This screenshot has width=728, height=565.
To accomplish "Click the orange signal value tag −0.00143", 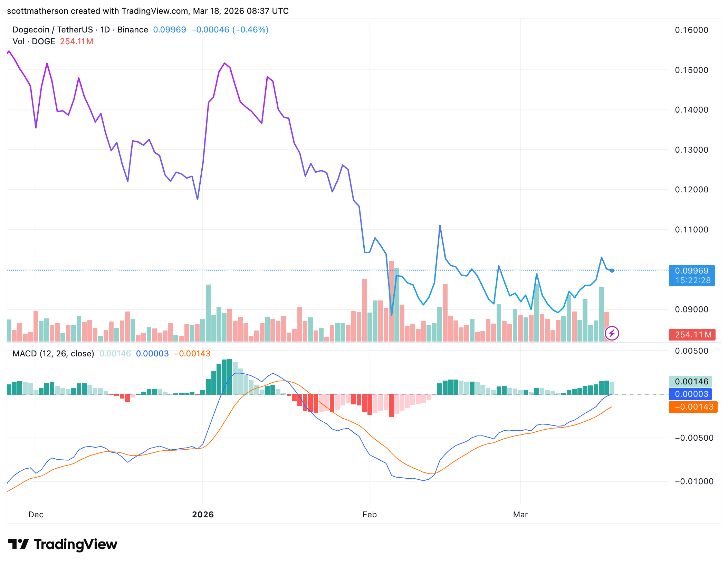I will [693, 407].
